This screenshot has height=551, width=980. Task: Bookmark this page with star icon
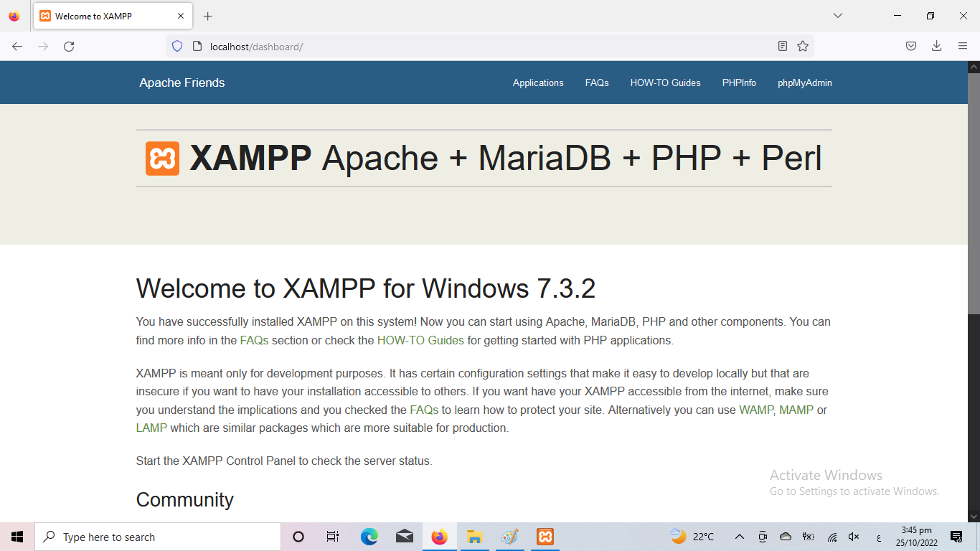803,47
